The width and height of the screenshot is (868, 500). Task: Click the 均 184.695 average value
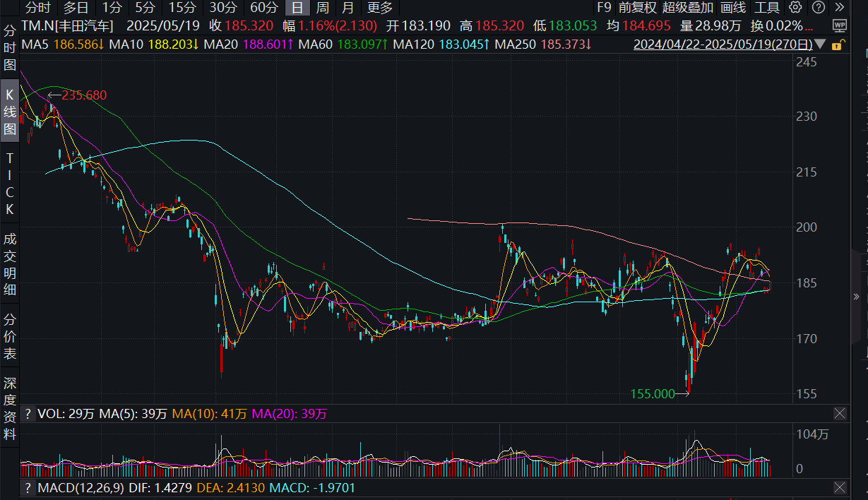point(638,26)
